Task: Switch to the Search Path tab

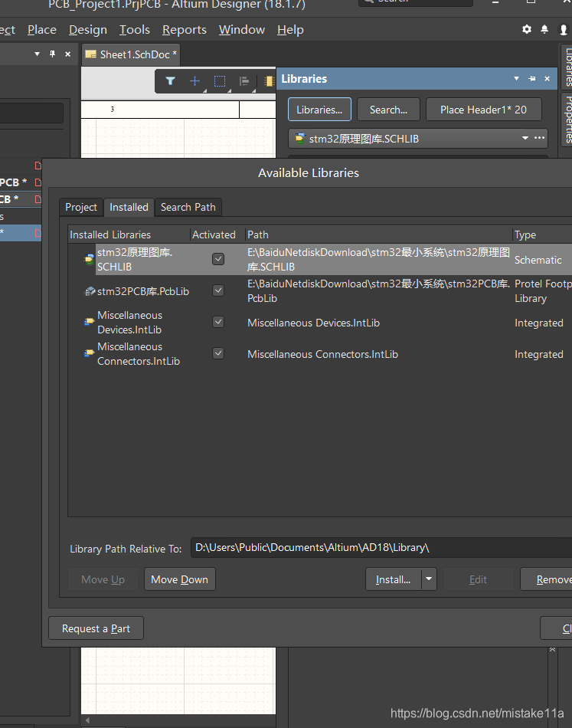Action: (x=188, y=207)
